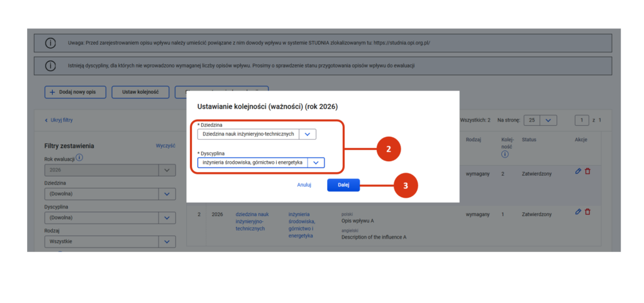644x303 pixels.
Task: Expand the Dyscyplina filter in the sidebar
Action: (x=166, y=217)
